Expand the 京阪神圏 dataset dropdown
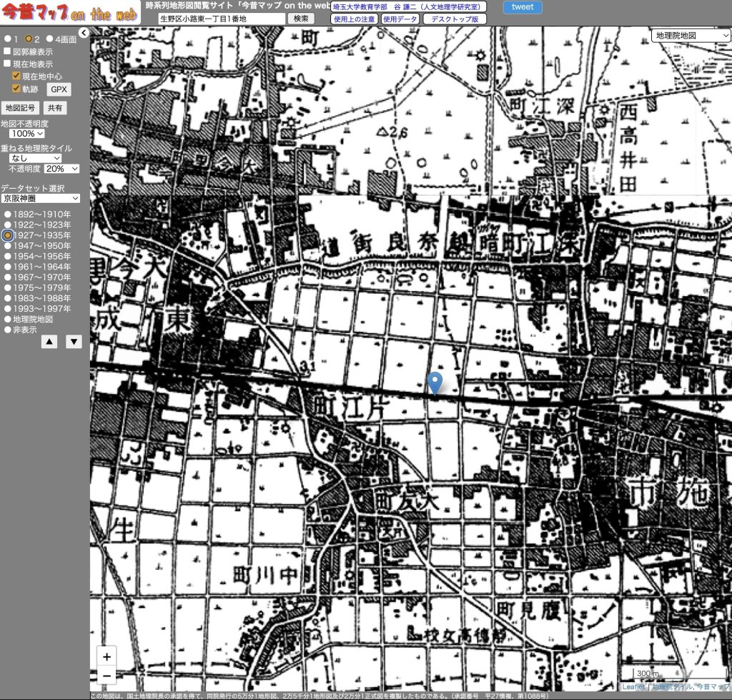The width and height of the screenshot is (732, 700). click(x=40, y=198)
